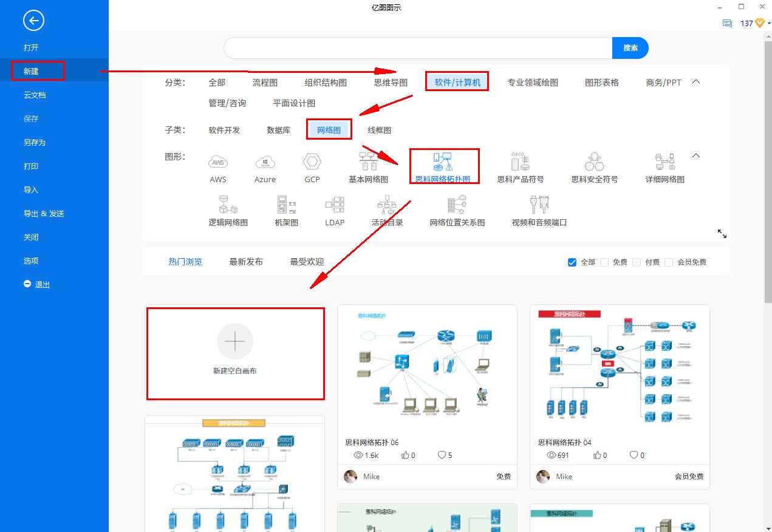Select the 流程图 category
This screenshot has height=532, width=772.
pyautogui.click(x=265, y=83)
